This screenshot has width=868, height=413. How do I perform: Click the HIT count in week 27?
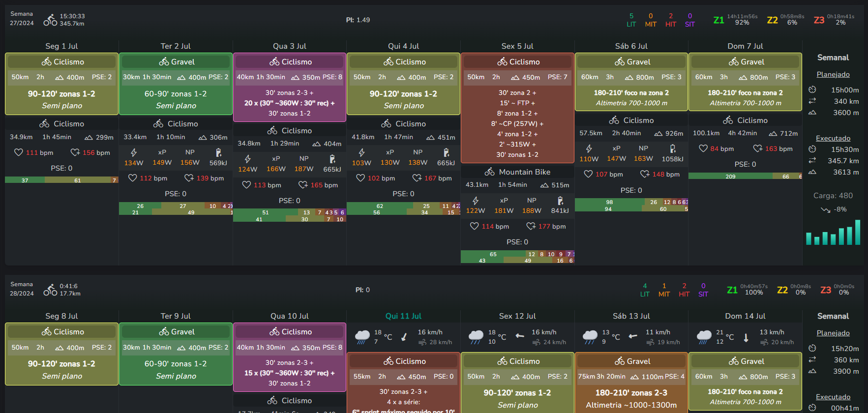(671, 20)
